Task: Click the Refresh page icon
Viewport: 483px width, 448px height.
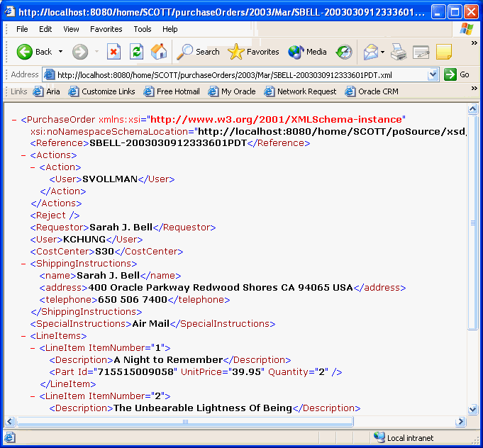Action: [x=136, y=52]
